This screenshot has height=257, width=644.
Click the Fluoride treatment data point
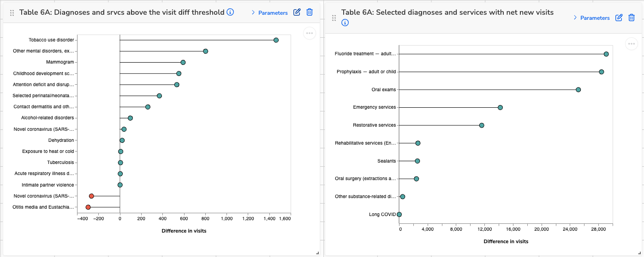pyautogui.click(x=606, y=54)
